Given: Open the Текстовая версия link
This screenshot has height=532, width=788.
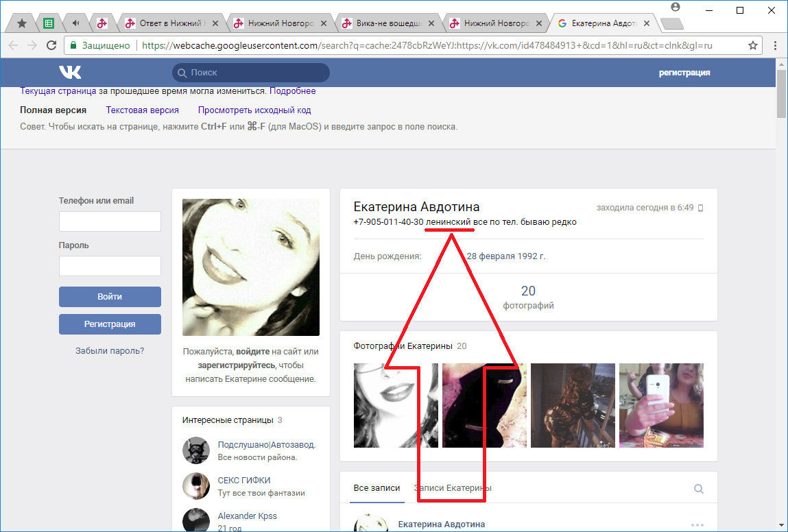Looking at the screenshot, I should [x=142, y=110].
